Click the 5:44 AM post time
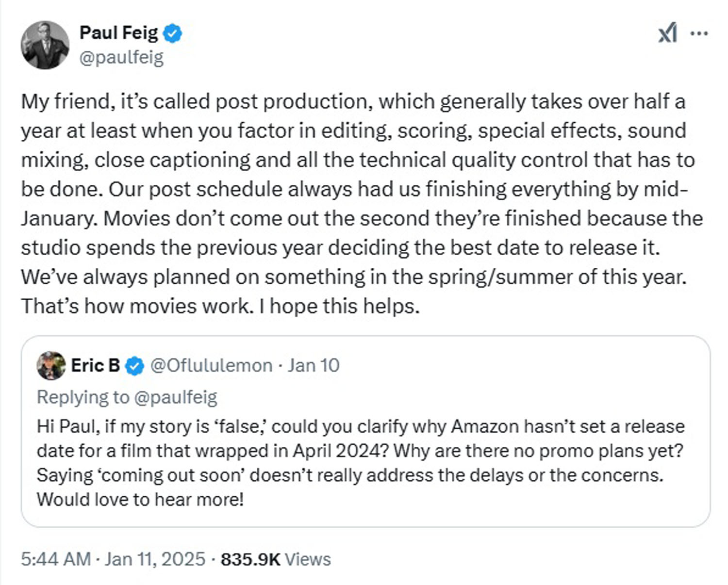 tap(55, 559)
